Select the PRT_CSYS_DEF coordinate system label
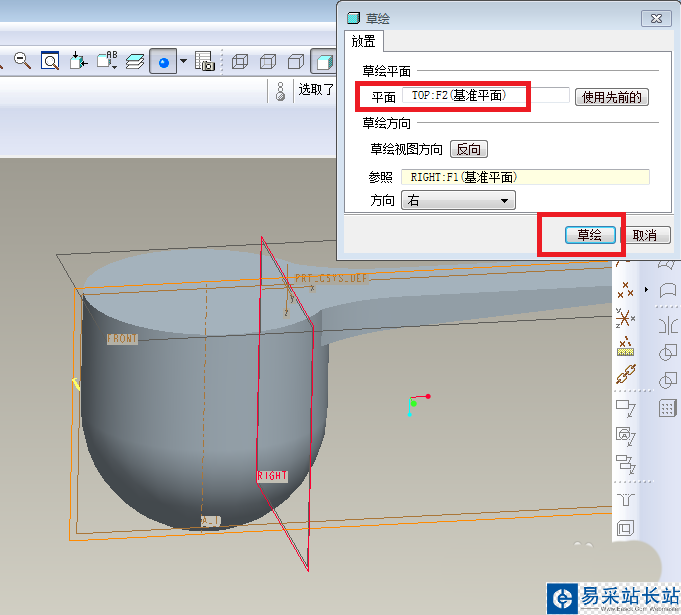Viewport: 681px width, 615px height. [331, 278]
